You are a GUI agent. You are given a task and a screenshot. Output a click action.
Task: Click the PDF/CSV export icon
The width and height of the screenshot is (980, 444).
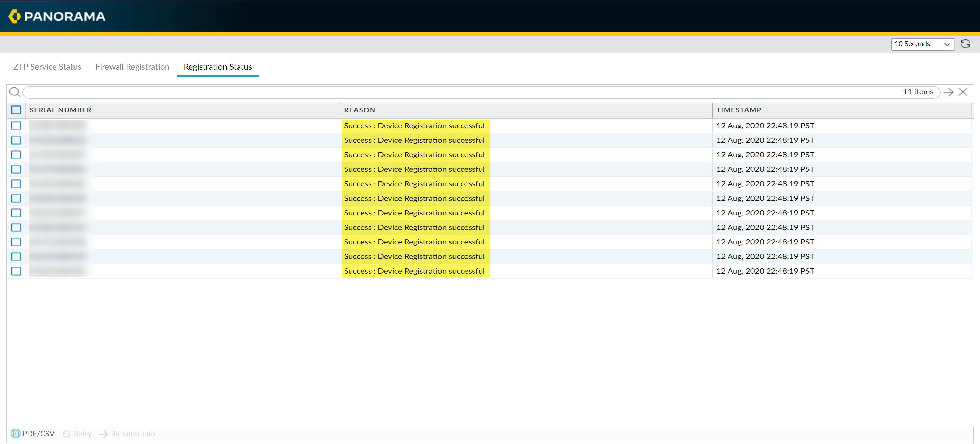point(16,433)
